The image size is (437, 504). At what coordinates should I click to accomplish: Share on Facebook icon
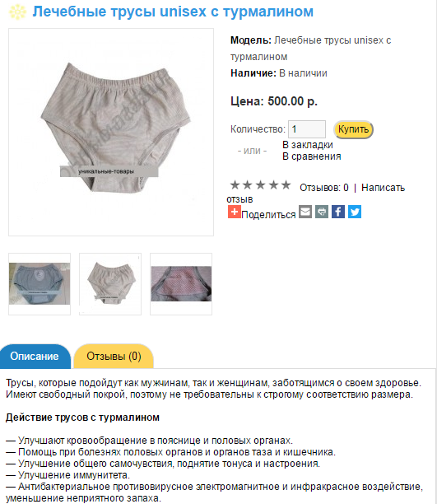click(x=338, y=212)
